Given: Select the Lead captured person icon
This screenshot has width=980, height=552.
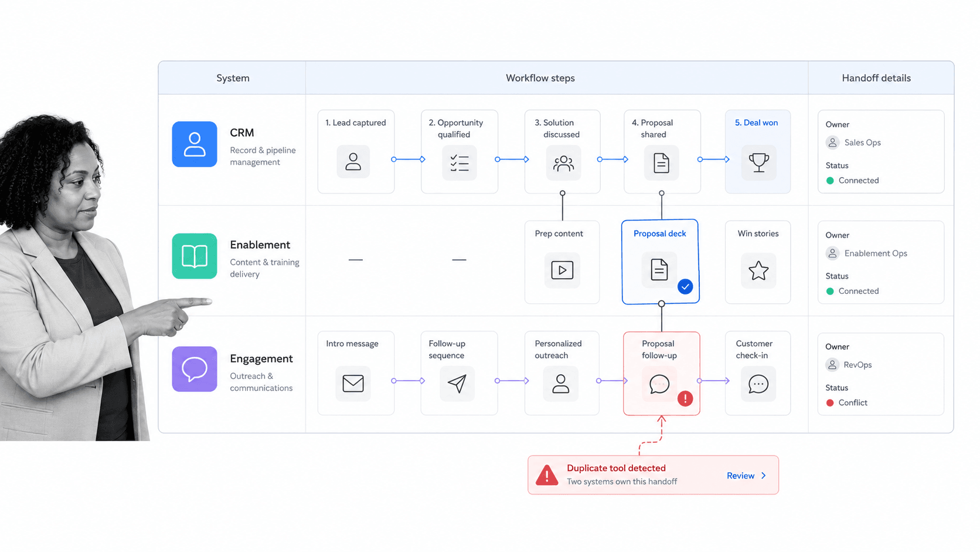Looking at the screenshot, I should tap(353, 162).
